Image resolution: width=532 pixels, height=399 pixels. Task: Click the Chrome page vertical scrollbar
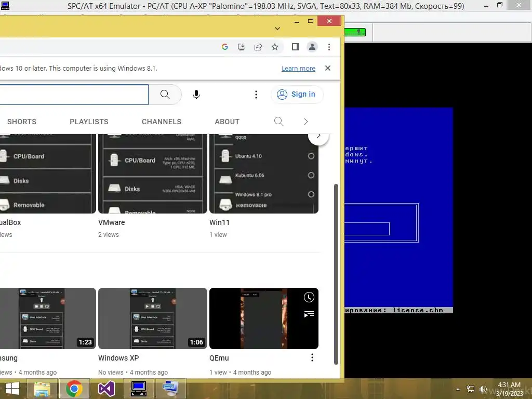tap(336, 274)
